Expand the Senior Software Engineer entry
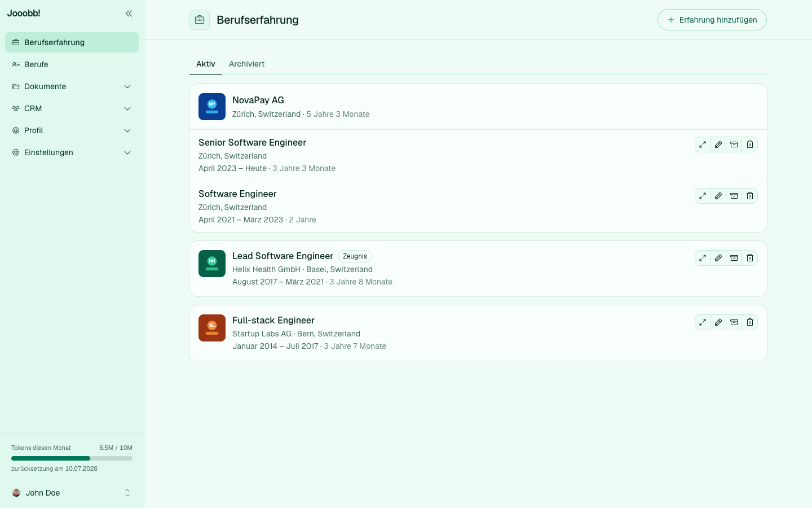Viewport: 812px width, 508px height. pyautogui.click(x=703, y=144)
